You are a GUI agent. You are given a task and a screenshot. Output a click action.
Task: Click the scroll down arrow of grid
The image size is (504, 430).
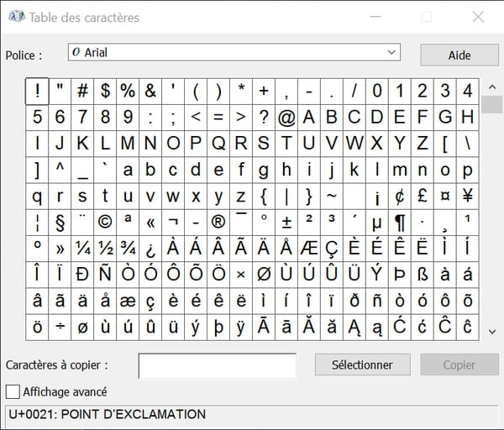pos(491,332)
